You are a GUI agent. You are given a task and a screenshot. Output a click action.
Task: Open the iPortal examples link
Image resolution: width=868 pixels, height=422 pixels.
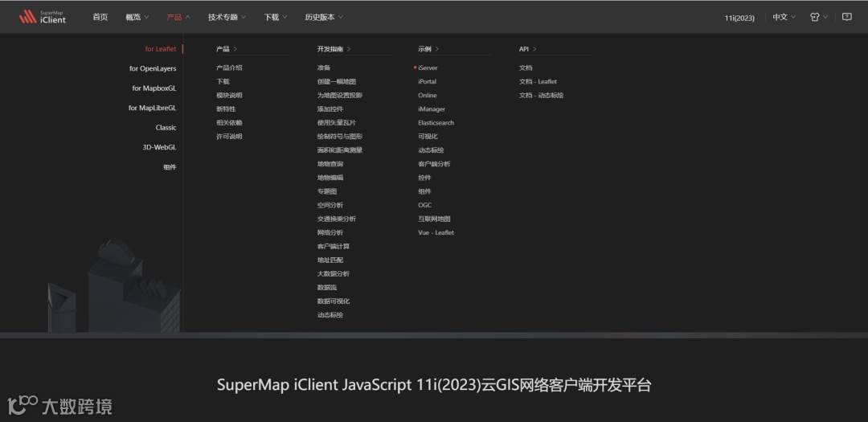click(427, 81)
